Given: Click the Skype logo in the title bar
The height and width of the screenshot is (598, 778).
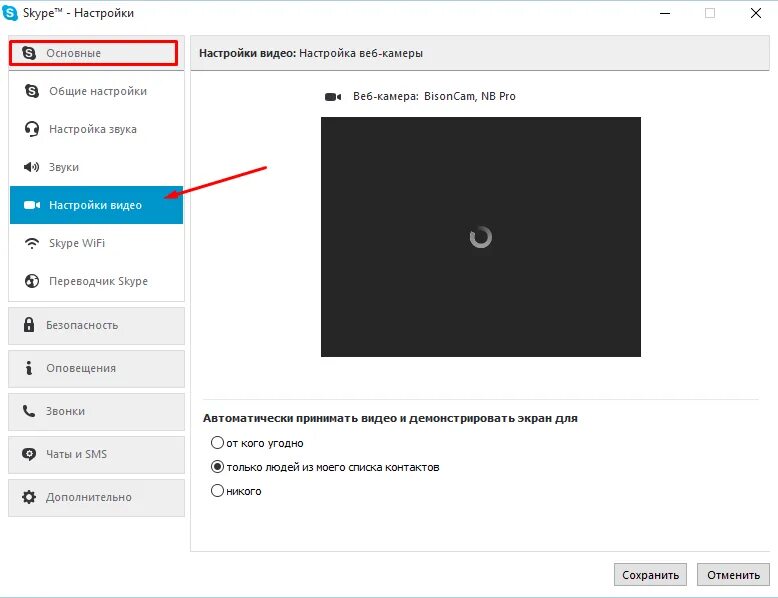Looking at the screenshot, I should tap(10, 13).
